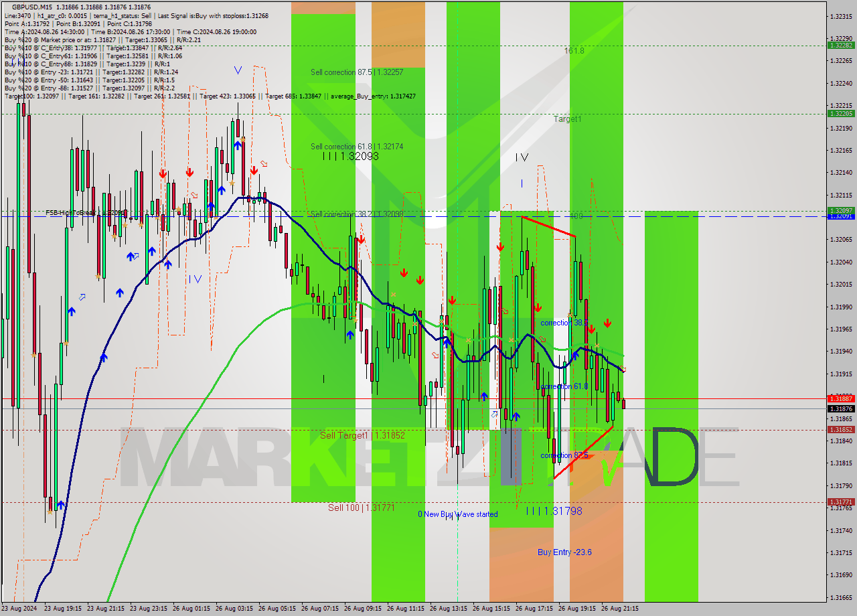Click the 1.32240 value on price axis
The width and height of the screenshot is (857, 616).
pos(841,83)
